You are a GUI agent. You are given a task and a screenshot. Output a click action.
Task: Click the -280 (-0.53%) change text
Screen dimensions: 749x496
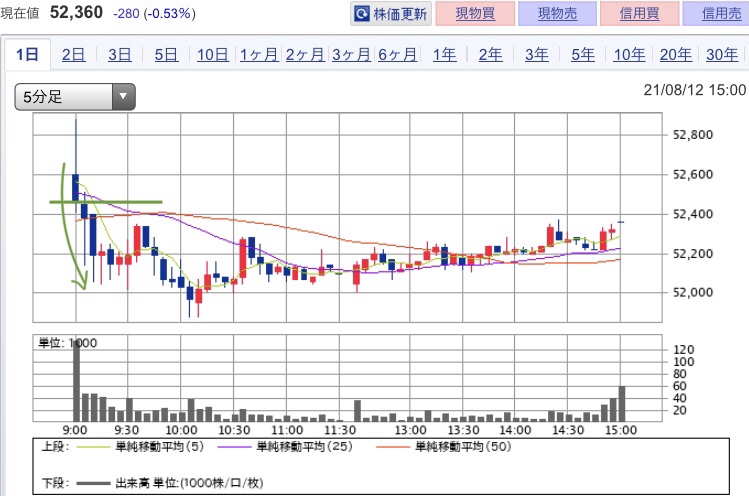[154, 13]
